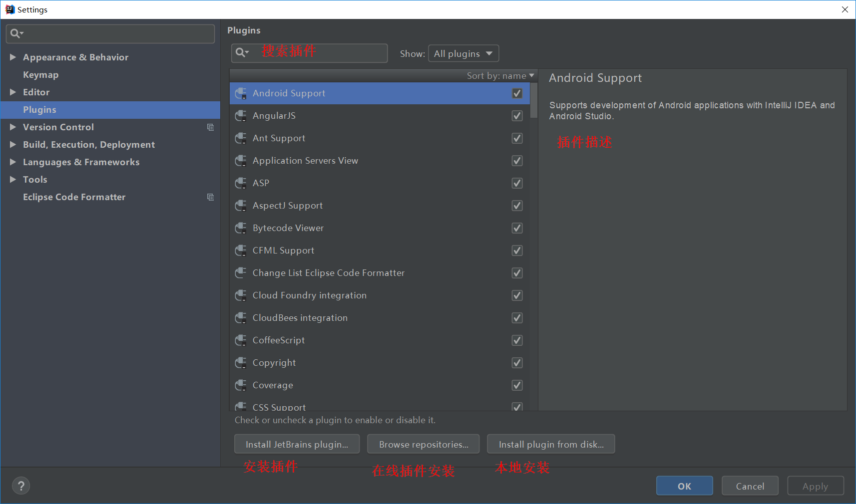
Task: Click Browse repositories button
Action: (424, 444)
